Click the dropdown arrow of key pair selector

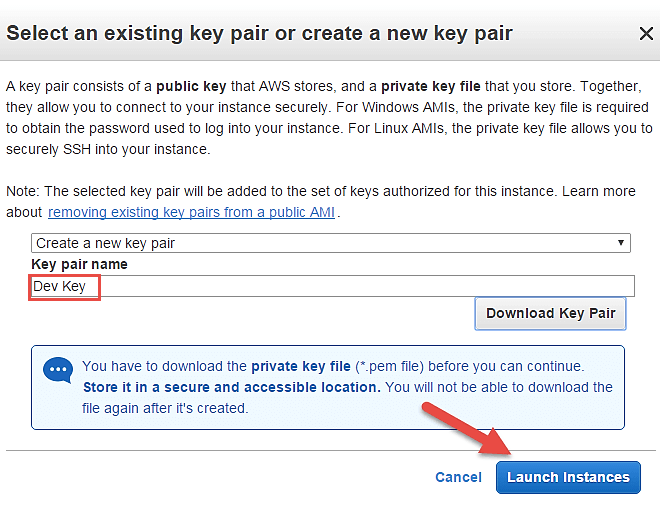click(622, 243)
